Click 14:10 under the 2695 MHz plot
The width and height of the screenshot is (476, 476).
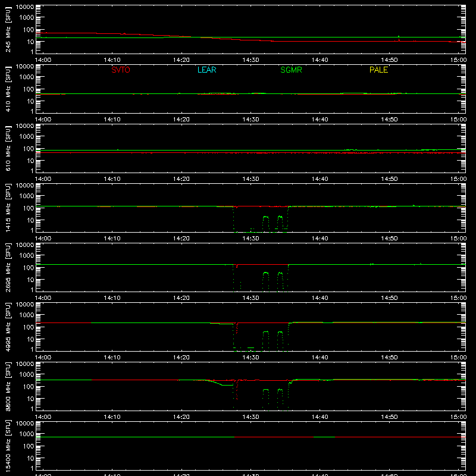(112, 298)
